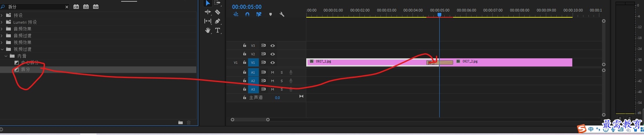Select the 中心拆分 transition

pyautogui.click(x=30, y=63)
